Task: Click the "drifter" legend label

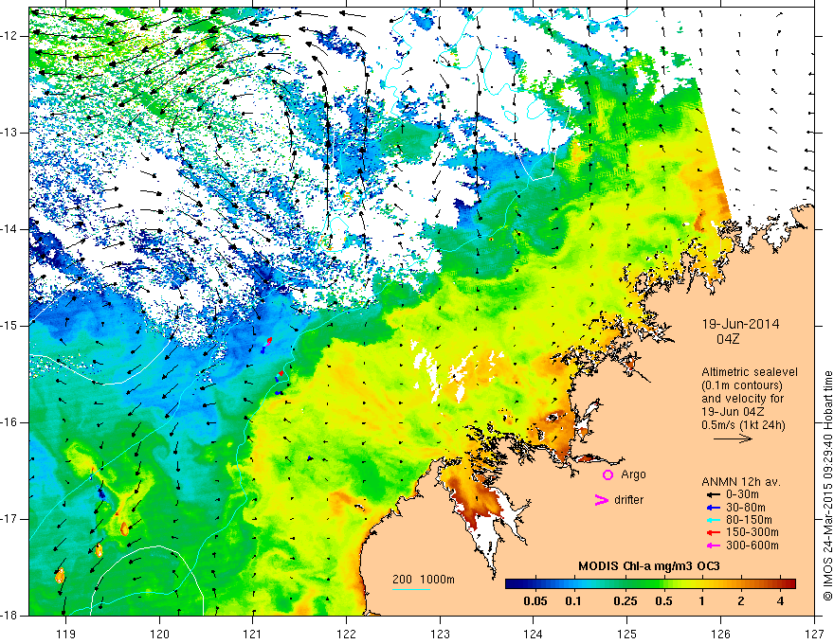Action: click(x=628, y=499)
